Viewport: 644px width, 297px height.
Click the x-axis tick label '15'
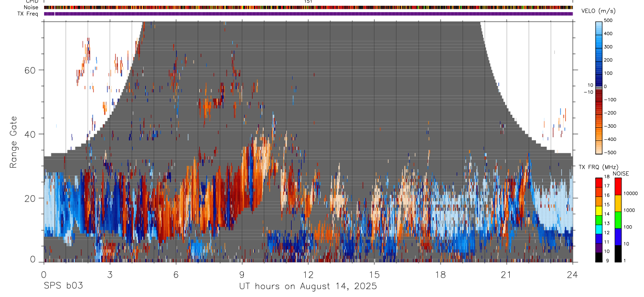point(374,274)
